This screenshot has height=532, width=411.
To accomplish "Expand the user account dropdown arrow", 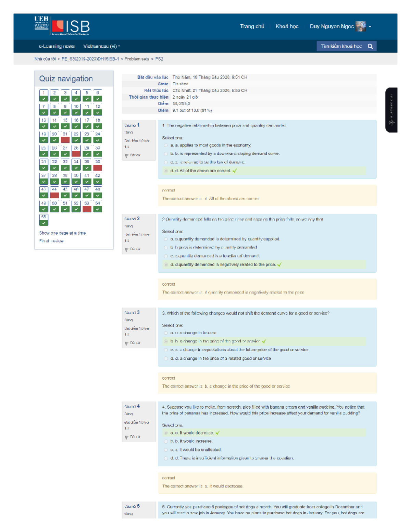I will point(370,26).
